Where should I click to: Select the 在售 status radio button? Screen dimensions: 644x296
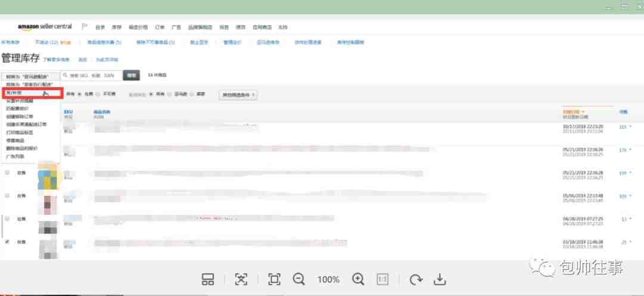pyautogui.click(x=80, y=94)
